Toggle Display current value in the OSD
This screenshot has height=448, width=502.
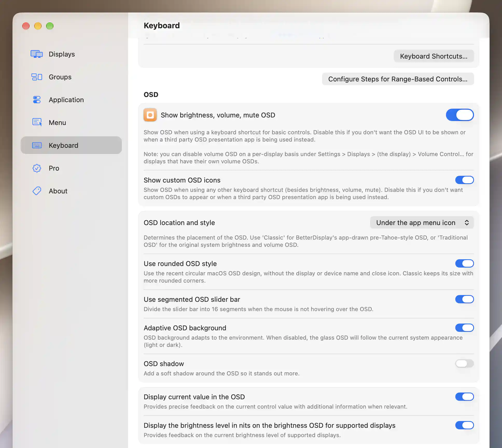[x=464, y=397]
